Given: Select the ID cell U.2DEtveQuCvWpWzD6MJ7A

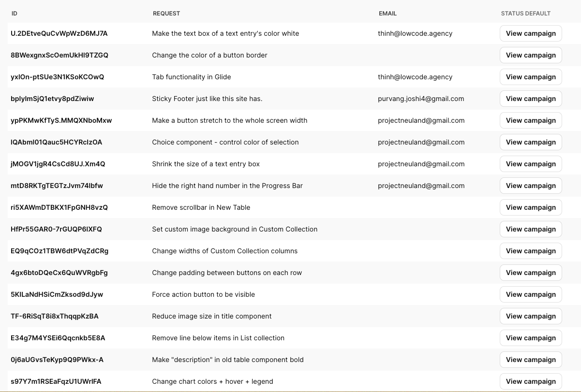Looking at the screenshot, I should [x=59, y=33].
